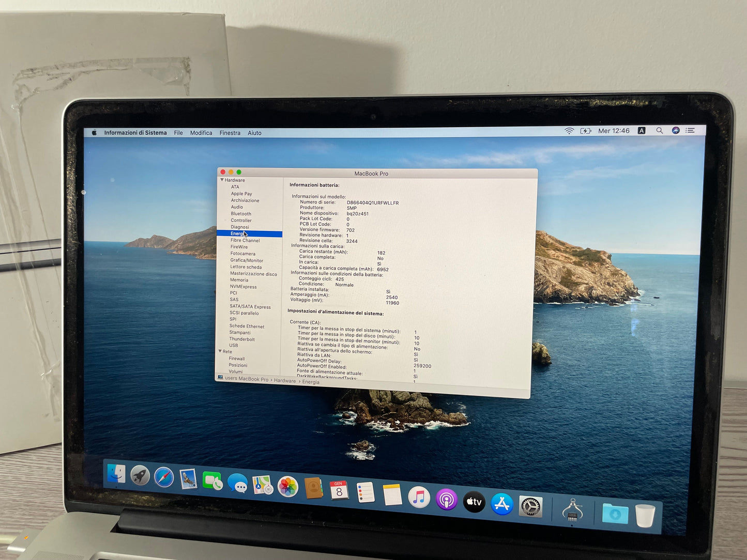
Task: Select Archiviazione in sidebar
Action: pos(245,200)
